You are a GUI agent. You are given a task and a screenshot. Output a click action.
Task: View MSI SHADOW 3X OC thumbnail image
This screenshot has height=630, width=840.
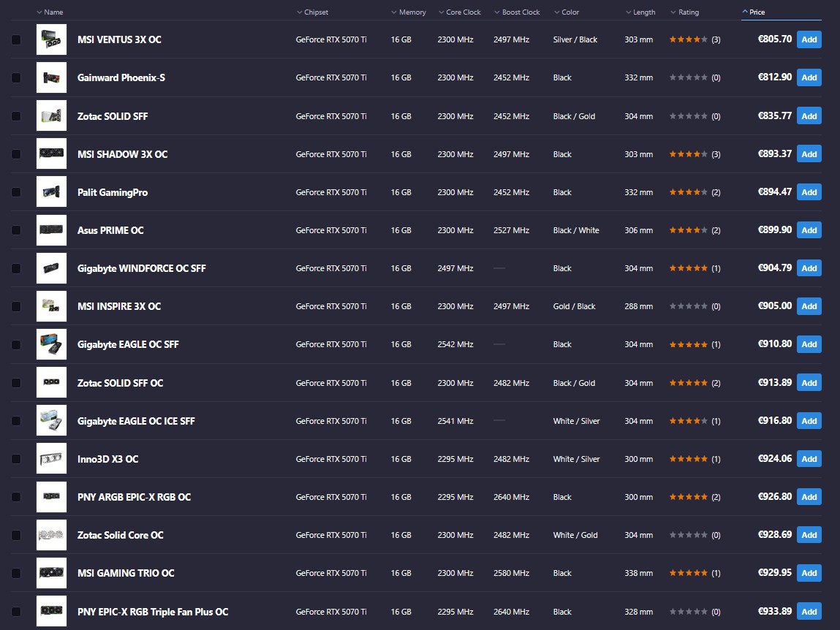51,153
